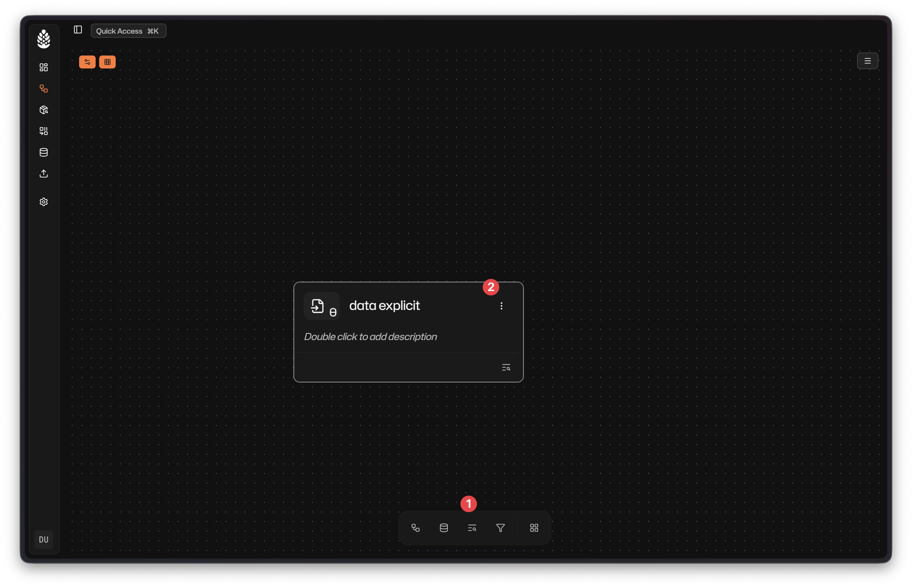912x588 pixels.
Task: Open the package search tool in sidebar
Action: click(43, 110)
